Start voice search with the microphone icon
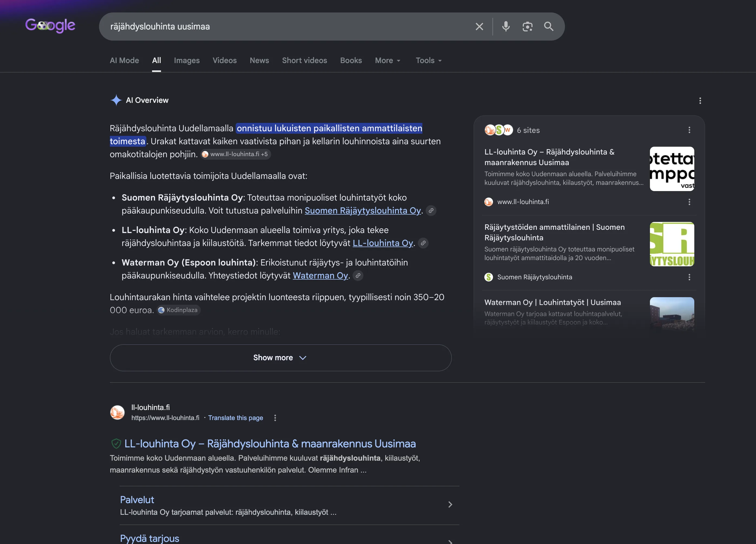Image resolution: width=756 pixels, height=544 pixels. click(x=506, y=27)
